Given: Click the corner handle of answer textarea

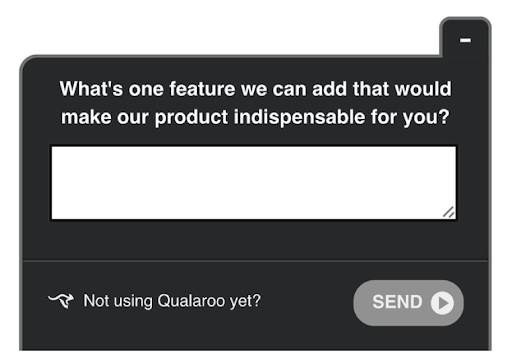Looking at the screenshot, I should click(x=448, y=212).
